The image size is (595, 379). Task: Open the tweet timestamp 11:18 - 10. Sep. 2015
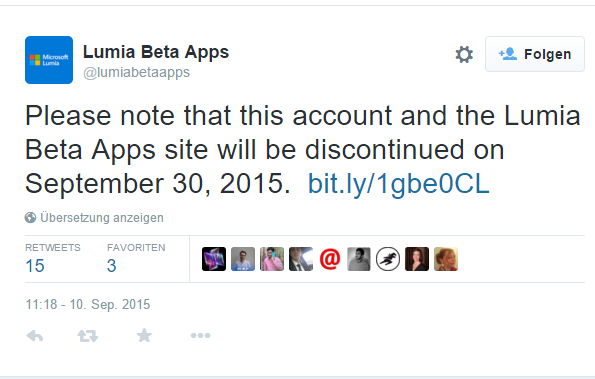pyautogui.click(x=88, y=304)
